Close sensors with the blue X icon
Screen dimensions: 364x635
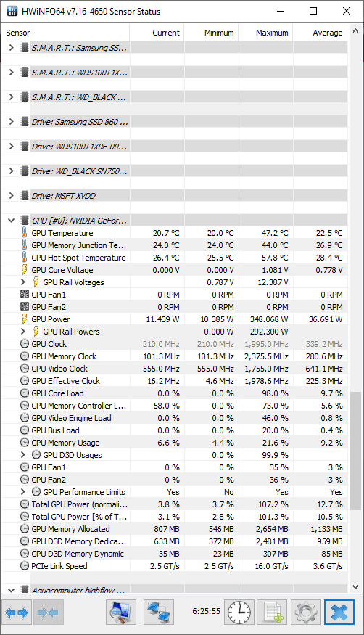click(339, 613)
